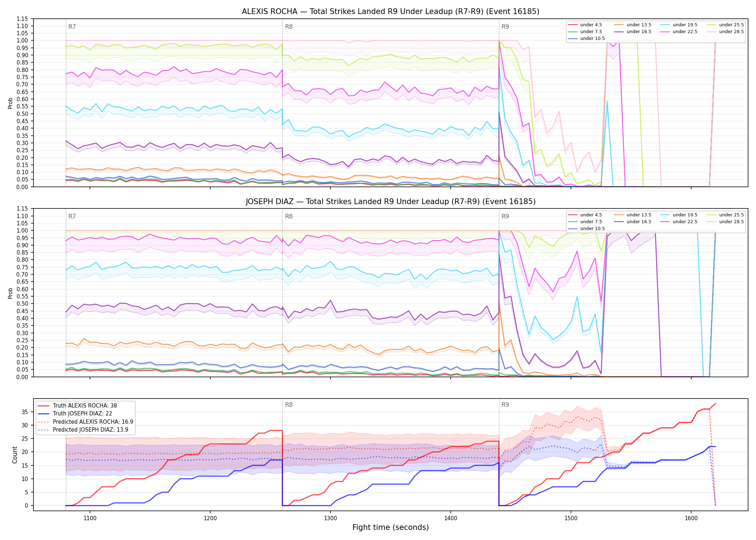Click 'under 28.5' legend entry in Rocha chart
756x540 pixels.
pos(725,32)
